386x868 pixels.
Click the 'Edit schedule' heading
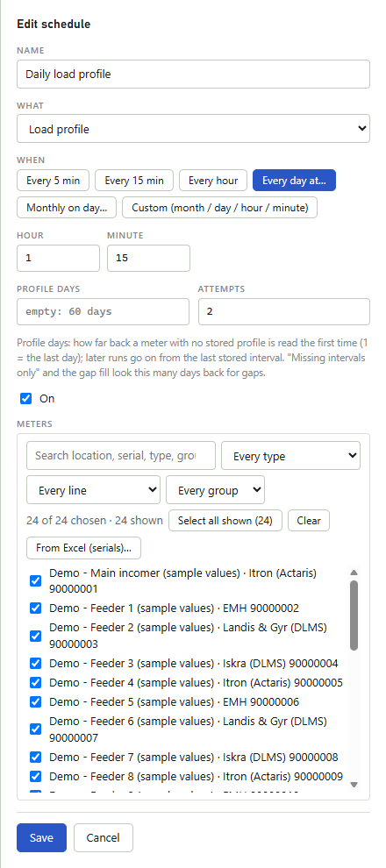pos(54,25)
